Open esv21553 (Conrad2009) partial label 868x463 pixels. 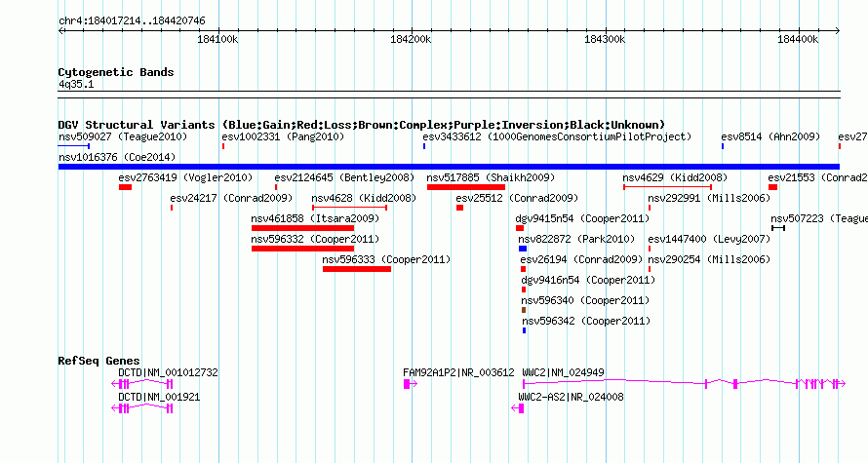(x=817, y=177)
